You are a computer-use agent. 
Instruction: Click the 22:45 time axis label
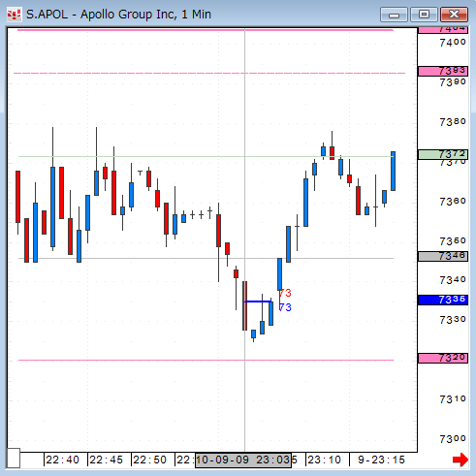point(106,460)
